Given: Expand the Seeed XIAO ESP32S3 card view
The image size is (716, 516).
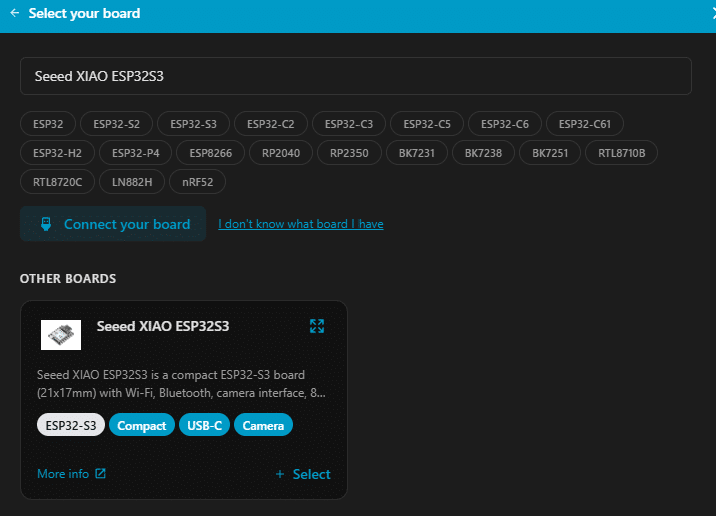Looking at the screenshot, I should point(317,326).
